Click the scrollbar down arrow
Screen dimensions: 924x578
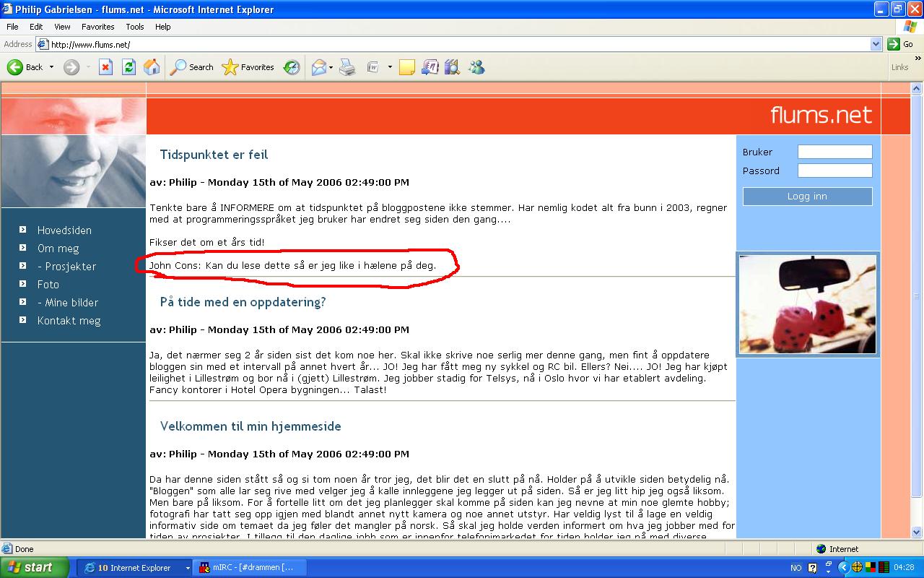918,532
